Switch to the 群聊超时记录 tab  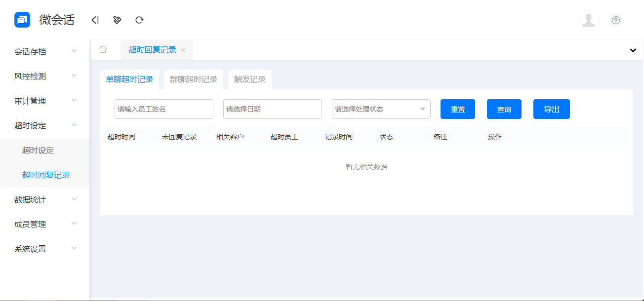[194, 79]
